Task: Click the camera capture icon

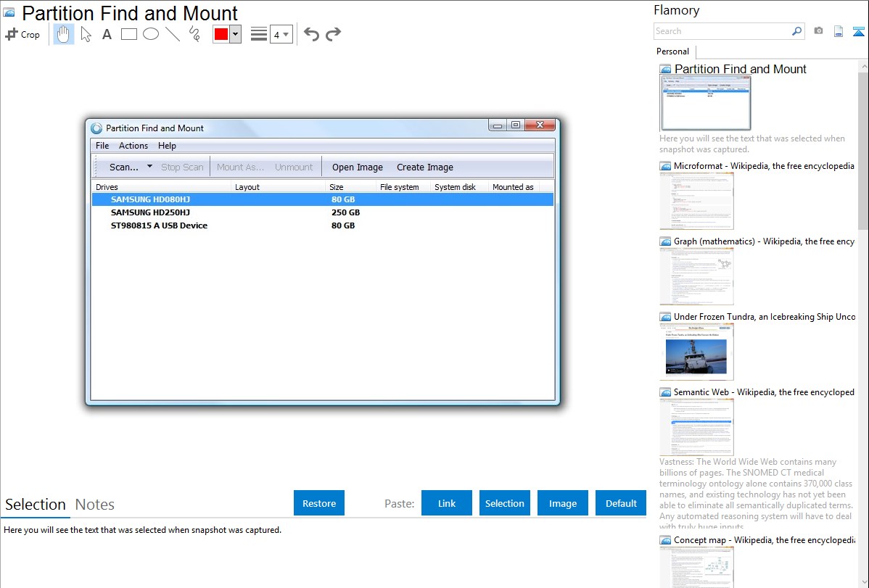Action: point(818,31)
